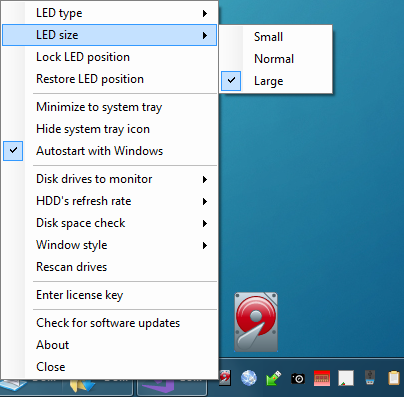Image resolution: width=404 pixels, height=397 pixels.
Task: Select Normal LED size
Action: pos(276,59)
